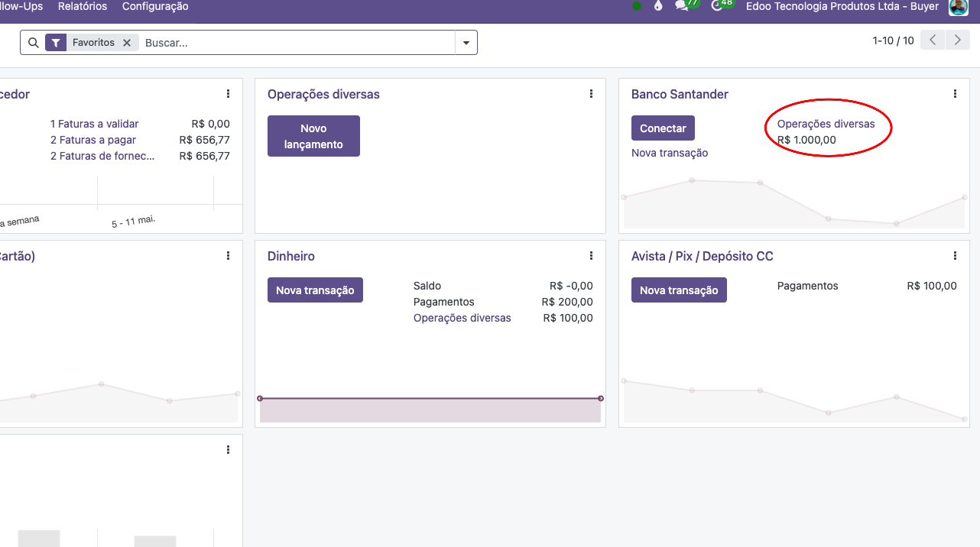Open the Configuração menu
980x547 pixels.
[155, 6]
